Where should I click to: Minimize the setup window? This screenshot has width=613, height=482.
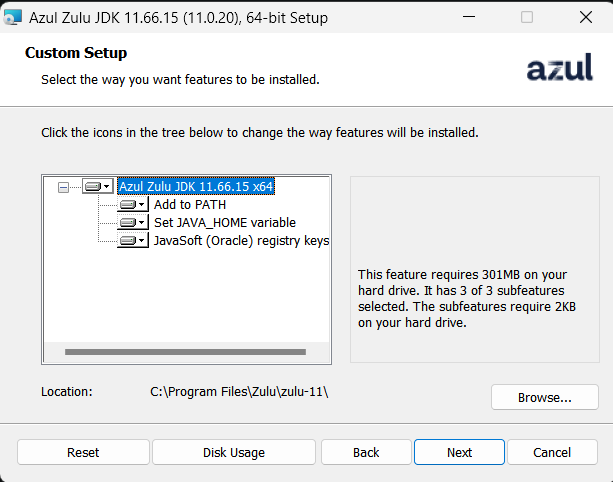coord(469,17)
